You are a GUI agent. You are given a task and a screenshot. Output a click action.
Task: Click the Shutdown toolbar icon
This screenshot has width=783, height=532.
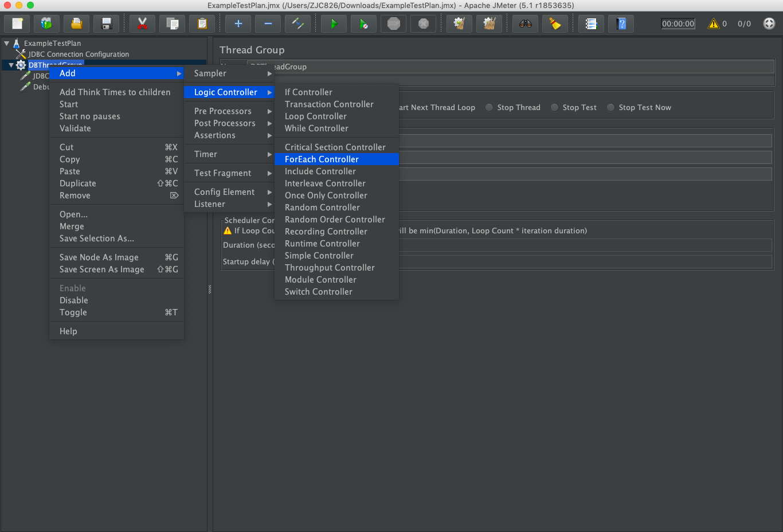pyautogui.click(x=423, y=24)
